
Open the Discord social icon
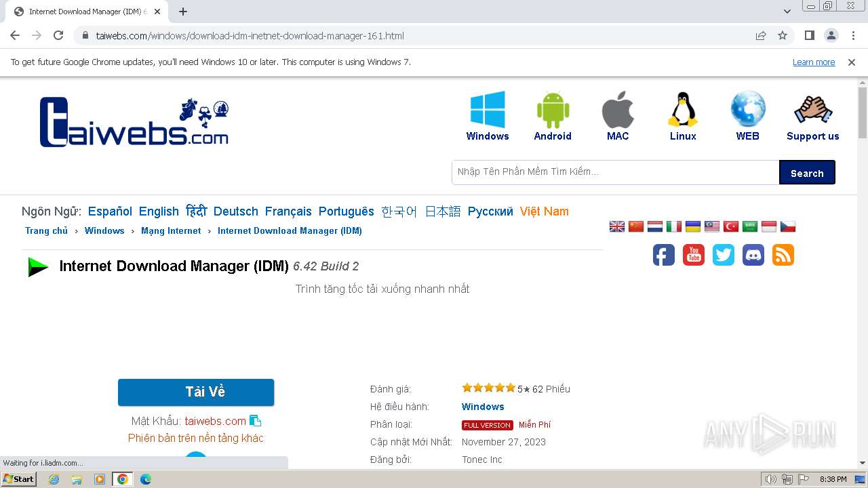(753, 255)
